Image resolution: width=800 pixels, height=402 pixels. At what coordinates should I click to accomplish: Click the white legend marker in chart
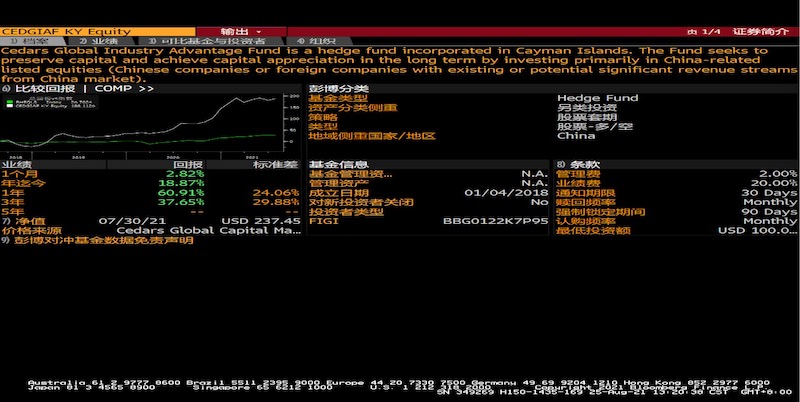coord(7,101)
